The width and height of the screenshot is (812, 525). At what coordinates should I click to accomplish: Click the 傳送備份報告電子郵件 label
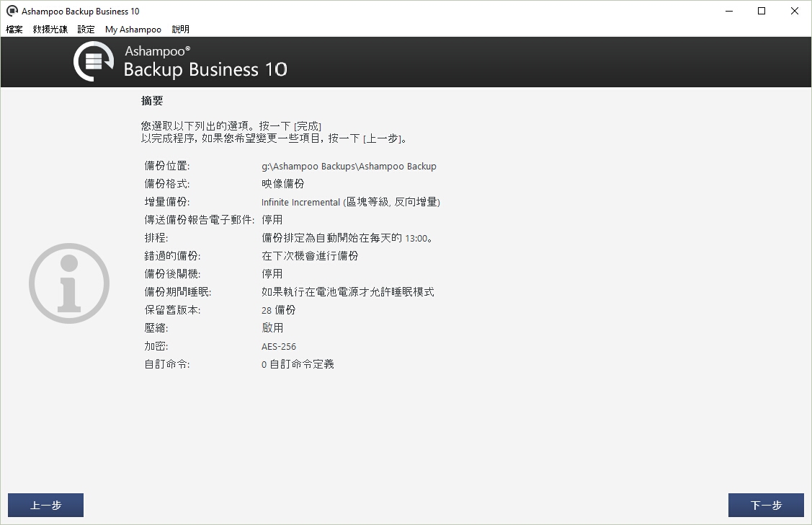click(200, 220)
